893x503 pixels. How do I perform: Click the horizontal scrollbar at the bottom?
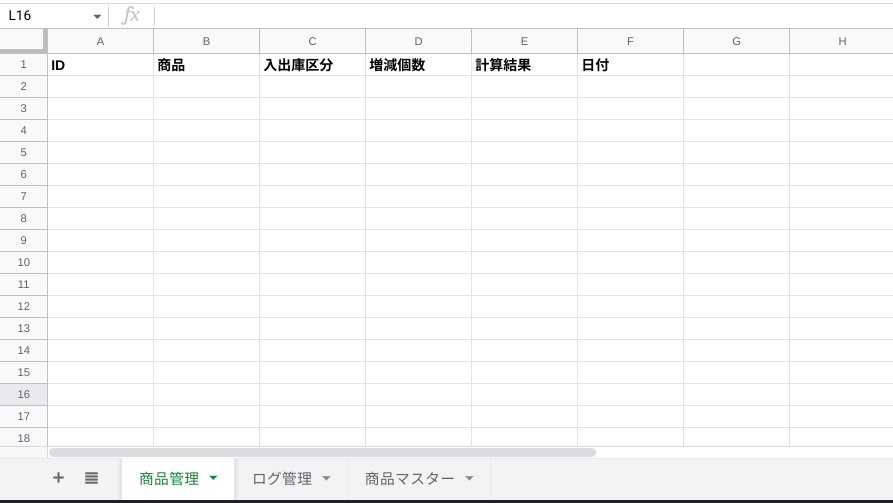tap(322, 452)
